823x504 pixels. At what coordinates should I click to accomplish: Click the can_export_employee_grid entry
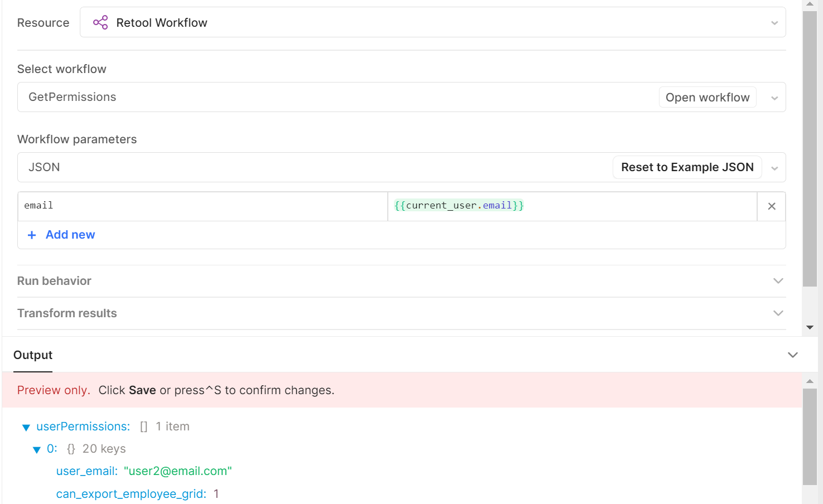point(137,494)
